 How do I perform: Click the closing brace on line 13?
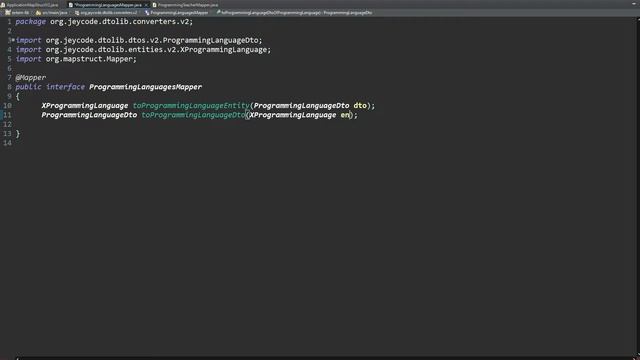(x=18, y=133)
